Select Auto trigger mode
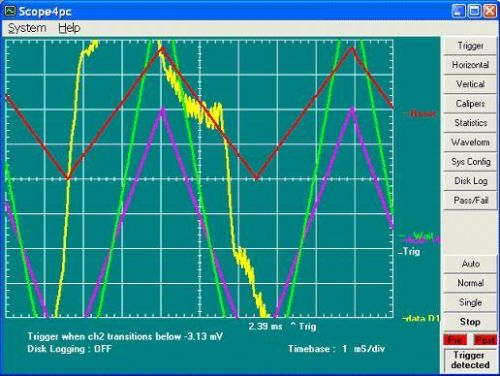This screenshot has width=500, height=376. coord(470,264)
